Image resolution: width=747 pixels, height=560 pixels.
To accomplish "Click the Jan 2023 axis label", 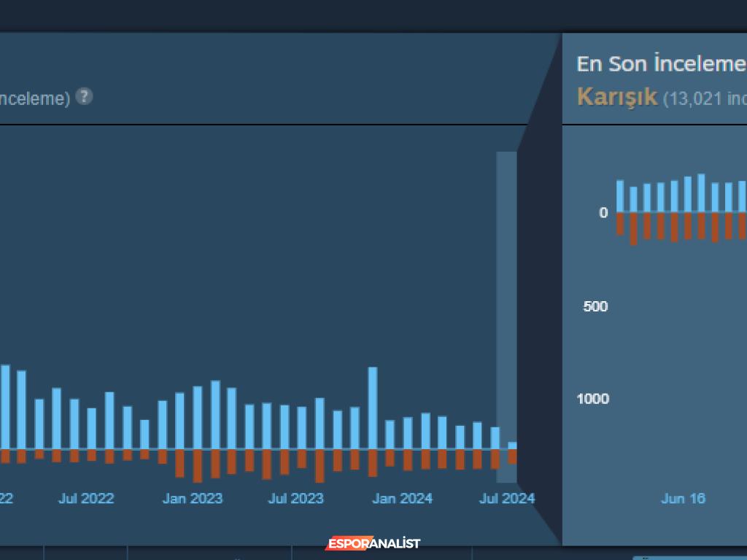I will 192,499.
